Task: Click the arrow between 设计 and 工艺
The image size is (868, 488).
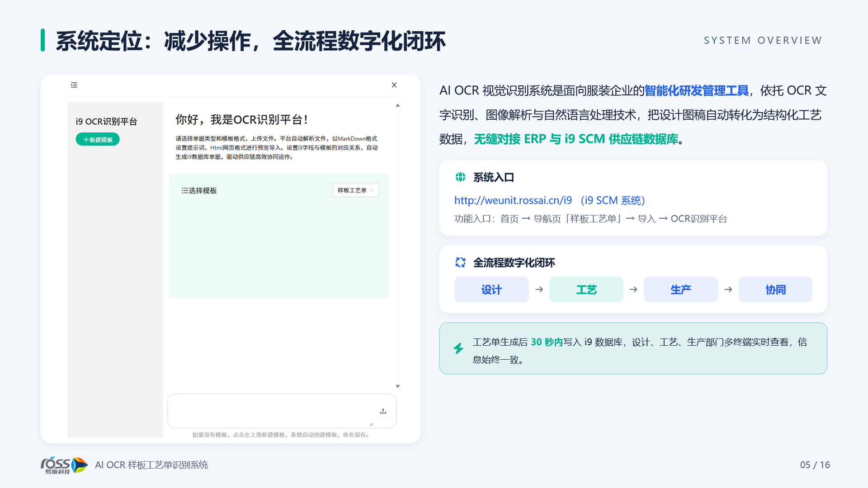Action: 539,290
